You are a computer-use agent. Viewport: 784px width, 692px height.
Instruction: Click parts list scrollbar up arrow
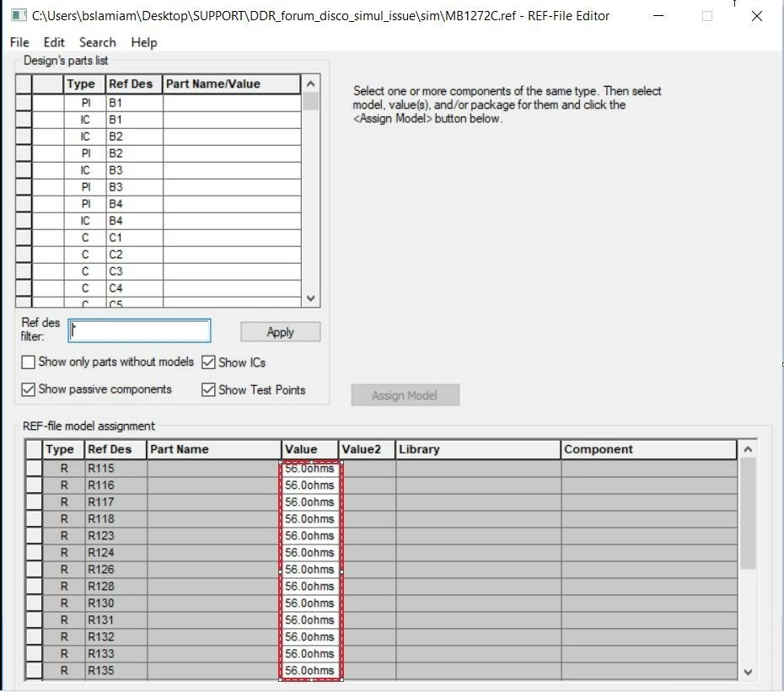click(x=310, y=83)
